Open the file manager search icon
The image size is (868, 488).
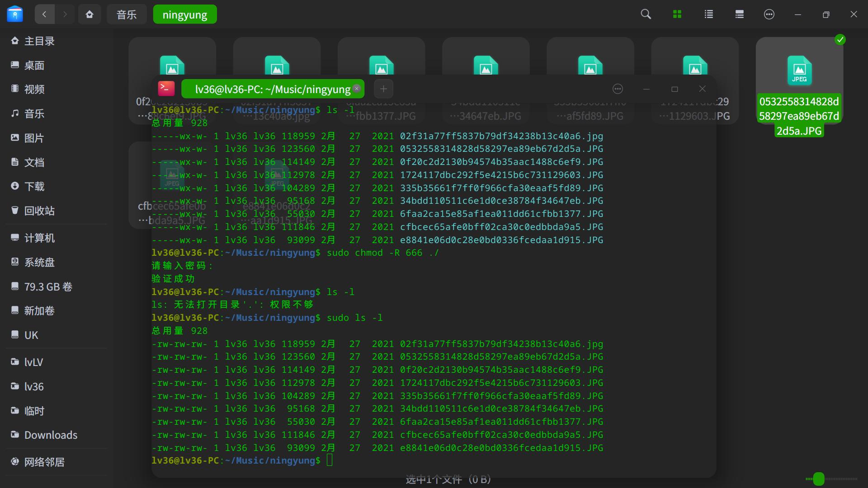point(646,14)
